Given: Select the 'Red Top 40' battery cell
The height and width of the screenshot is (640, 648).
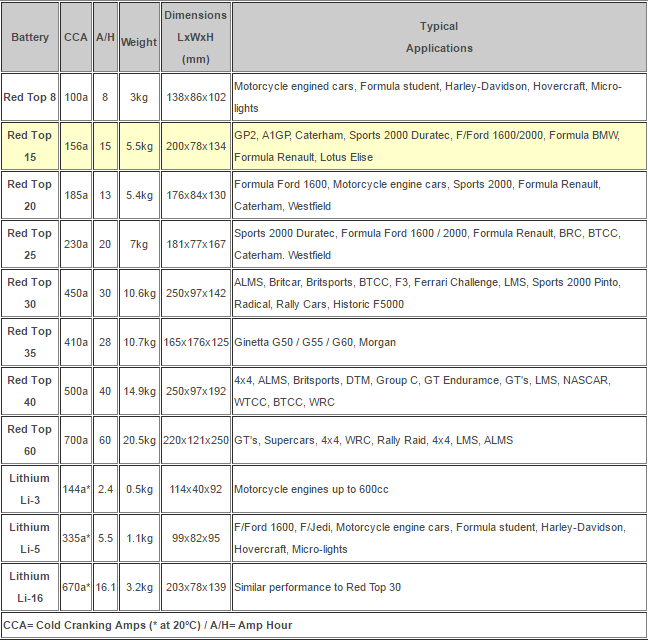Looking at the screenshot, I should tap(30, 391).
